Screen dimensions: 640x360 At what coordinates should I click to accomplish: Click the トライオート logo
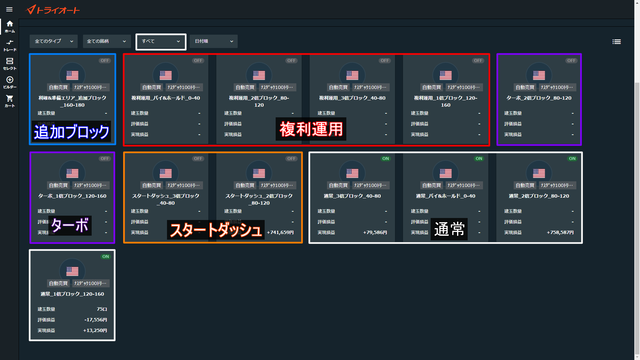tap(53, 10)
